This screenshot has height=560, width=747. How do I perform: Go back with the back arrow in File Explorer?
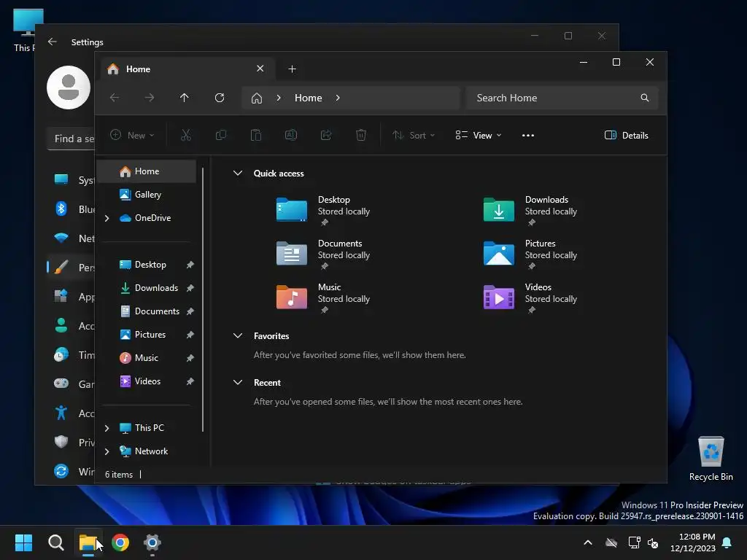click(115, 98)
